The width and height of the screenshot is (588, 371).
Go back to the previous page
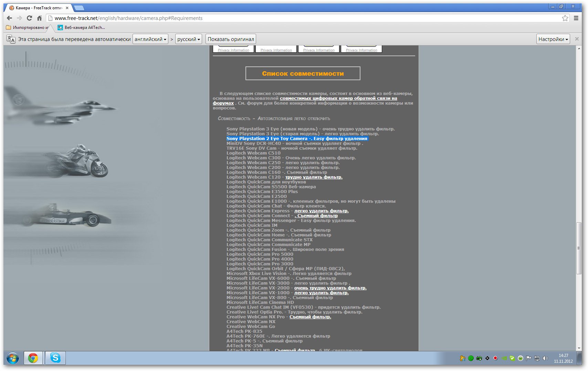tap(10, 18)
